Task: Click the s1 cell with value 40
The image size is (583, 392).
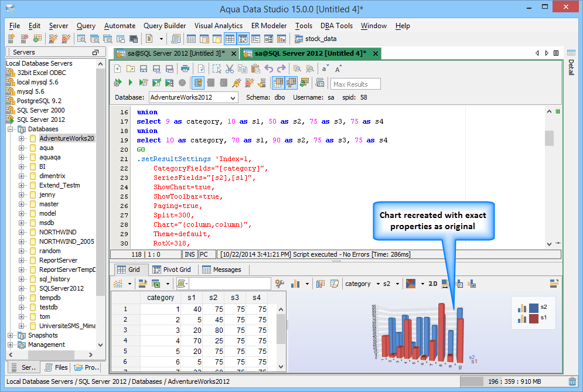Action: (x=192, y=309)
